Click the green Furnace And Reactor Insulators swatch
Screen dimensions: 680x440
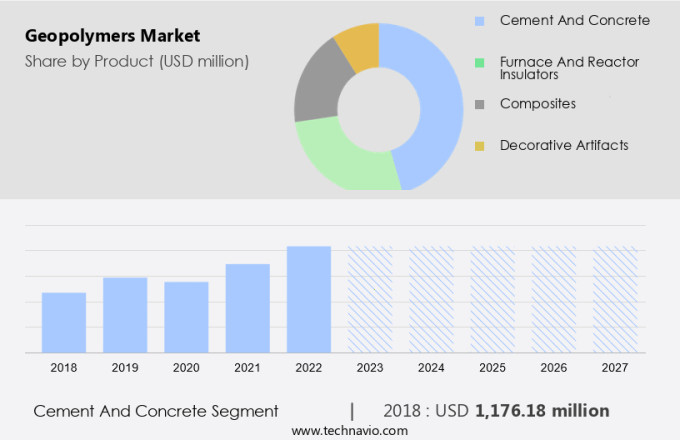(x=480, y=63)
